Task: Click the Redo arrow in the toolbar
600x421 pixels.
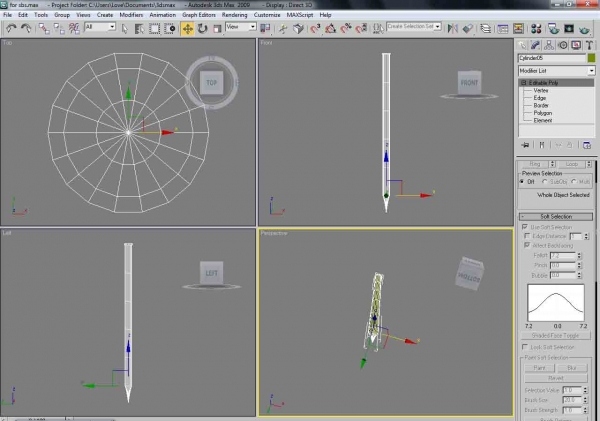Action: [x=26, y=28]
